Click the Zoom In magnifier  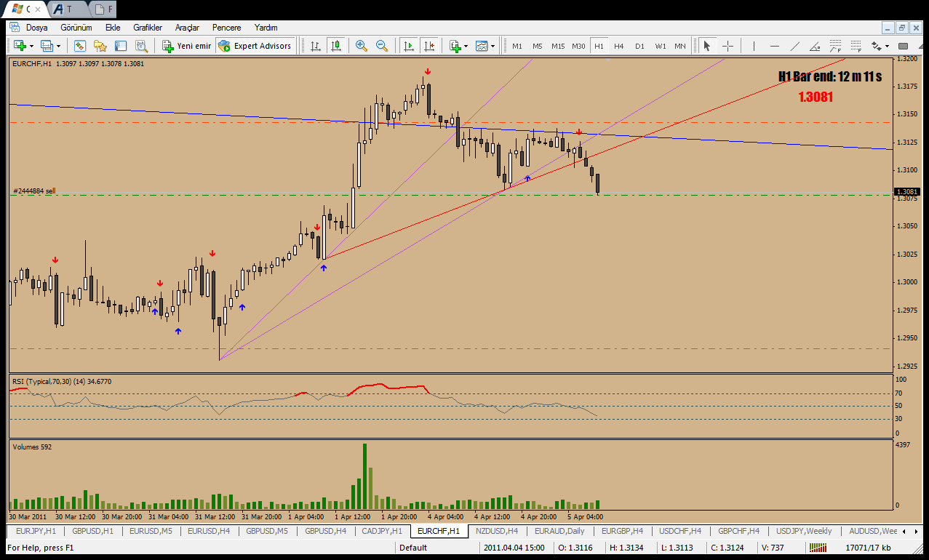(362, 46)
